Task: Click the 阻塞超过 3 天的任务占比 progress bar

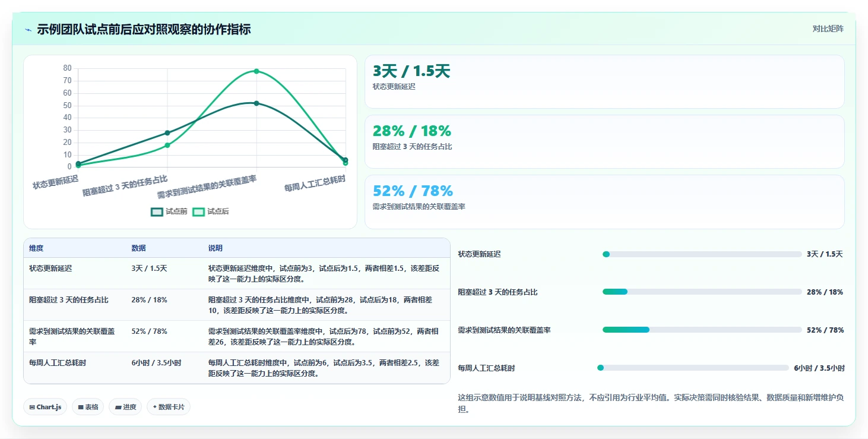Action: pyautogui.click(x=702, y=292)
